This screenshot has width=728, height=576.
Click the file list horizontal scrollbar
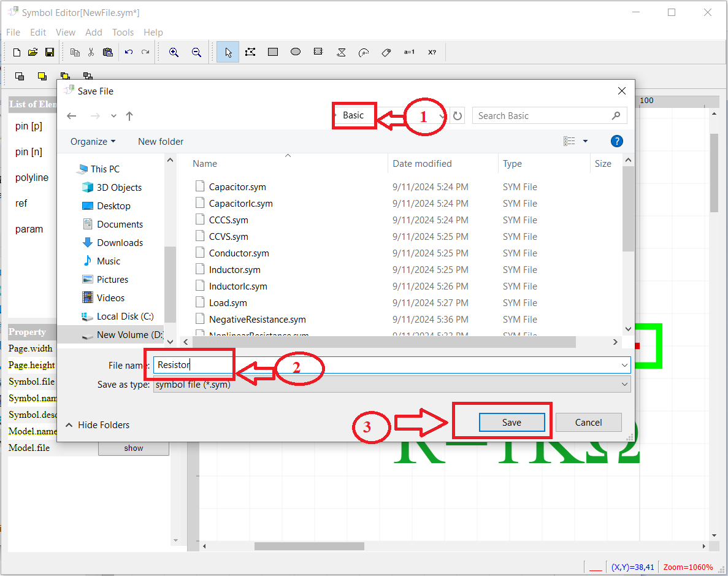[384, 342]
